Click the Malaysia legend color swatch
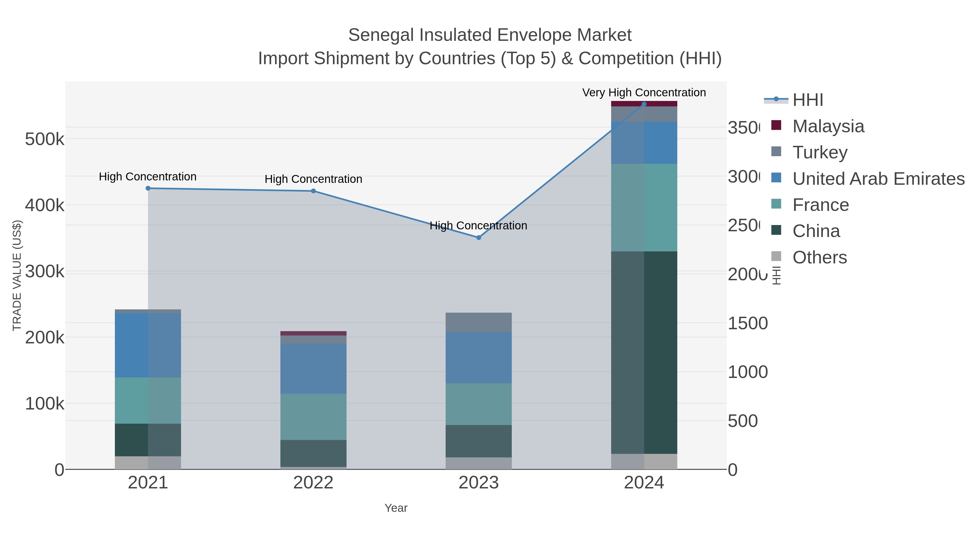This screenshot has height=551, width=980. 776,125
